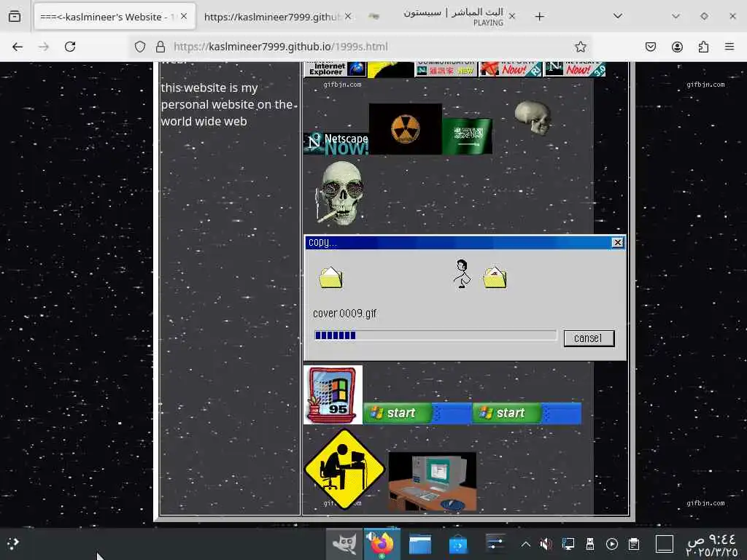The image size is (747, 560).
Task: Click the yellow computer user warning sign
Action: tap(344, 469)
